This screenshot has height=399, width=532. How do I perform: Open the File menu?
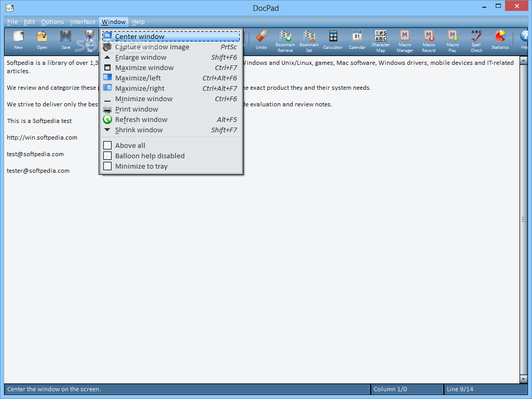tap(12, 22)
